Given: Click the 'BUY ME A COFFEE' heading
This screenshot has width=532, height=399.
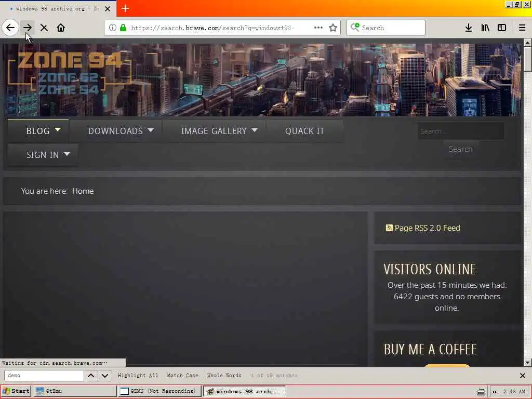Looking at the screenshot, I should (430, 350).
